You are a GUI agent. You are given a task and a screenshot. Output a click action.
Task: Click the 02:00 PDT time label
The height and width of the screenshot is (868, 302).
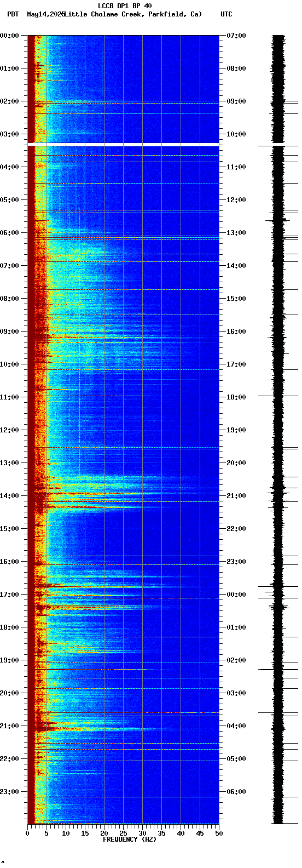(9, 101)
